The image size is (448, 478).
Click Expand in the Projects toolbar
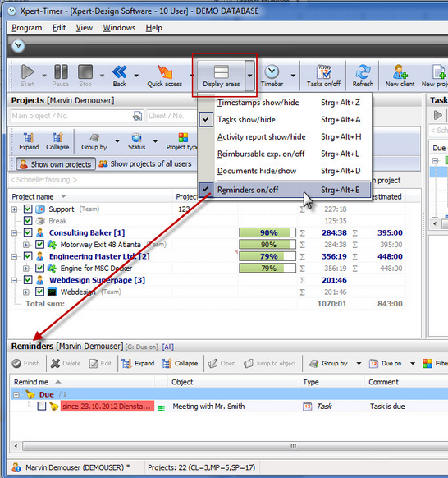(x=29, y=142)
